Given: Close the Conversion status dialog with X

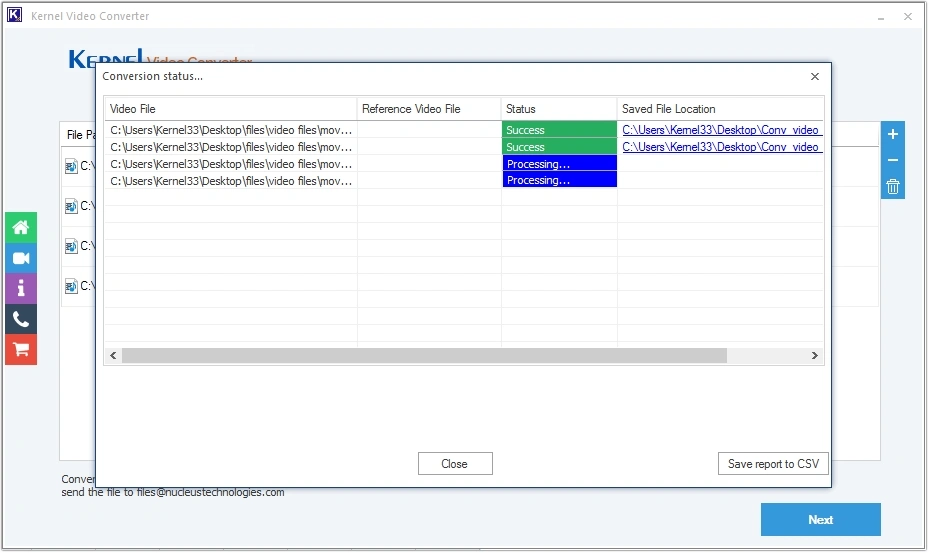Looking at the screenshot, I should [x=815, y=77].
